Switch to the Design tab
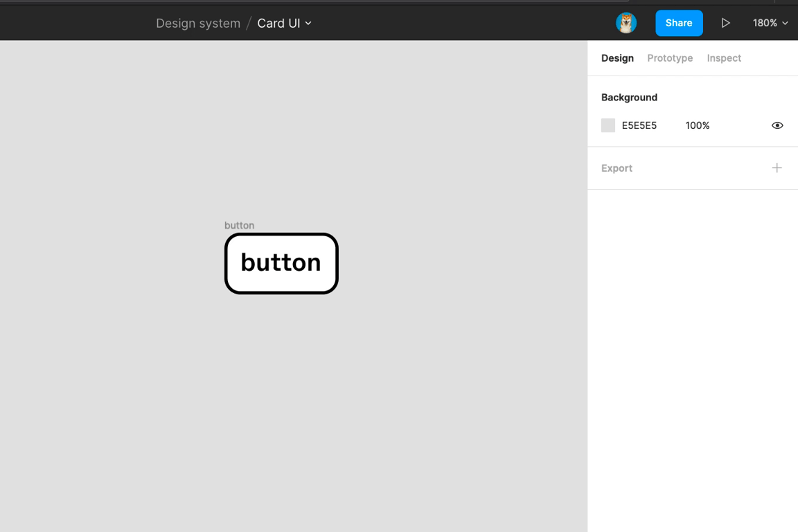The height and width of the screenshot is (532, 798). 617,58
